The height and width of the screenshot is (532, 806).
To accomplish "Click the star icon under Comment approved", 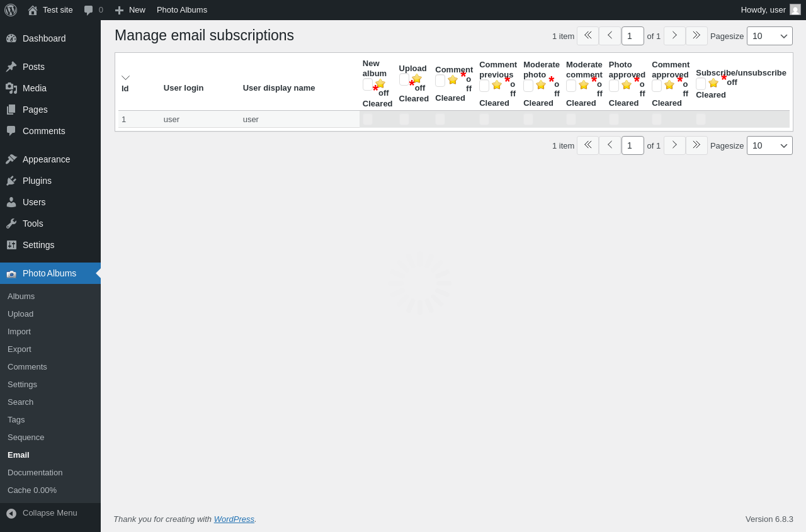I will click(669, 84).
